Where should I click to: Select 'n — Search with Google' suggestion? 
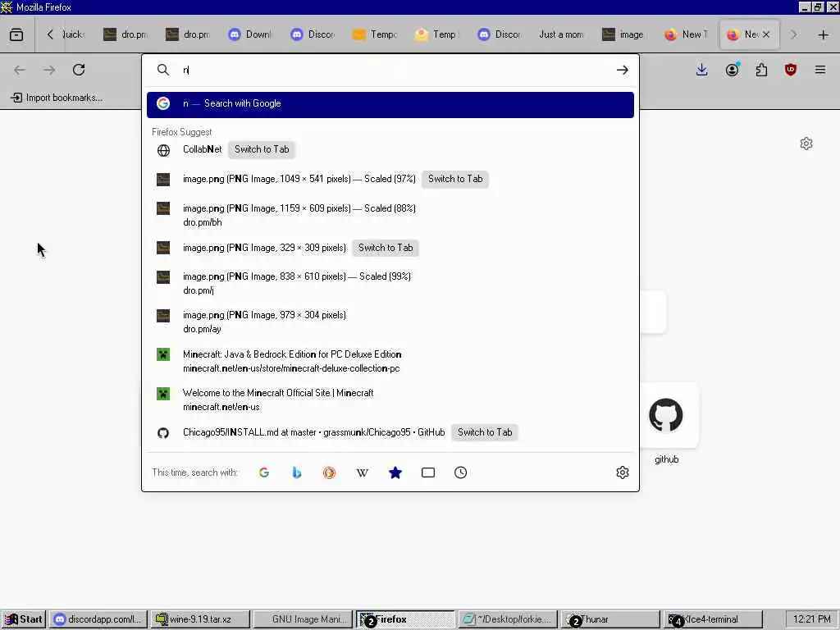pos(390,104)
